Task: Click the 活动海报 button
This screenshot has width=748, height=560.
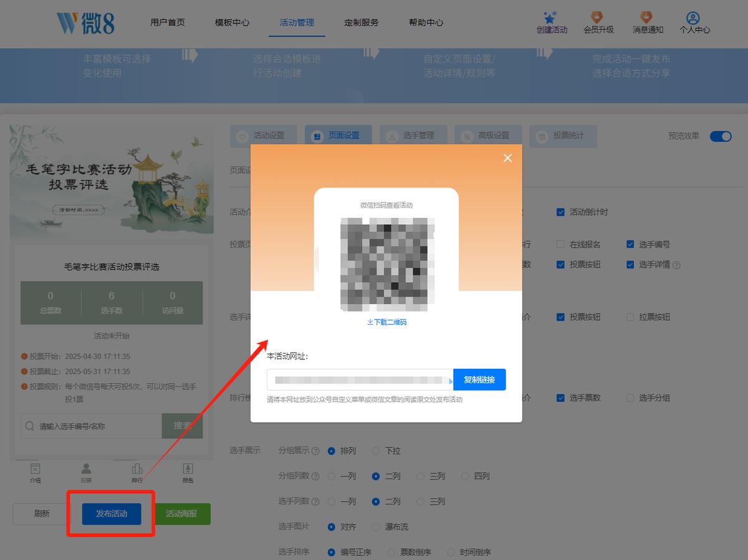Action: (181, 514)
